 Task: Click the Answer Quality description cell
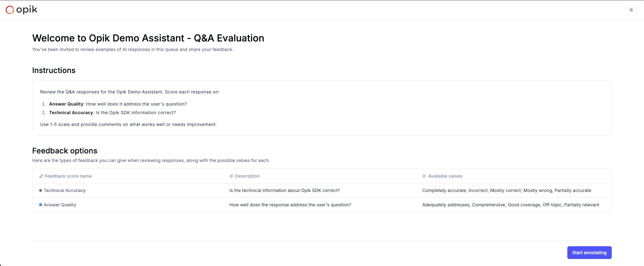pyautogui.click(x=290, y=205)
